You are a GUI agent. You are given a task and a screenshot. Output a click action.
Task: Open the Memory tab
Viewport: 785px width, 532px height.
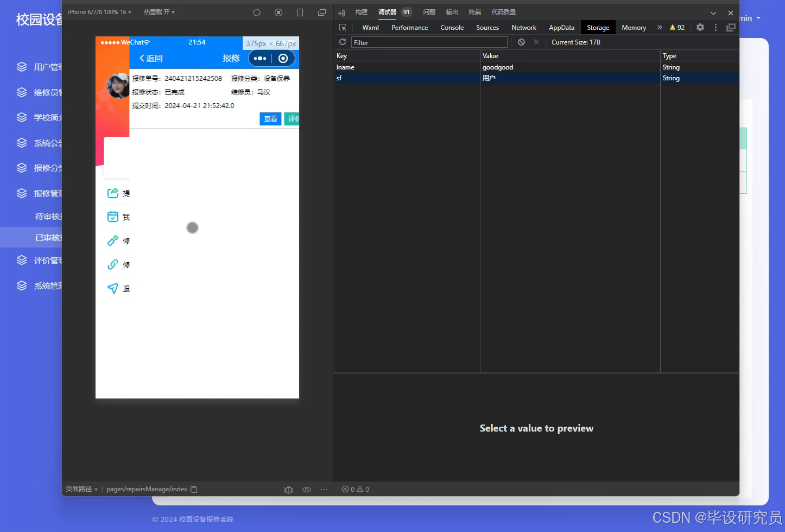(634, 28)
